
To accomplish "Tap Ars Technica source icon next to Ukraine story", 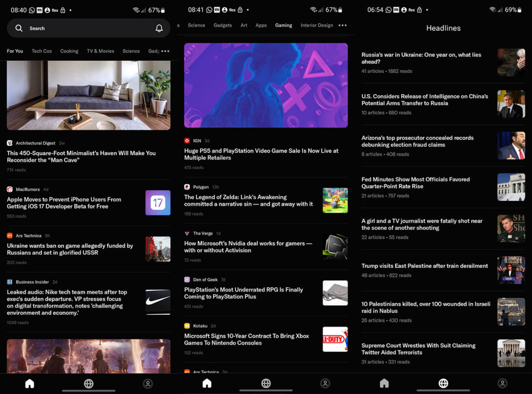I will click(x=10, y=236).
